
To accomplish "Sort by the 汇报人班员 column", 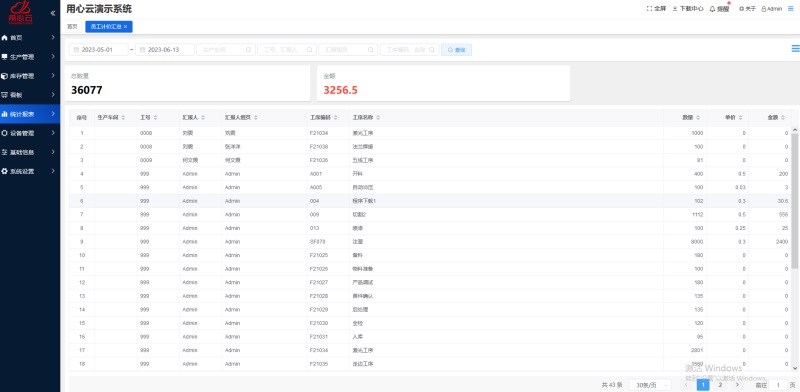I will (x=256, y=118).
